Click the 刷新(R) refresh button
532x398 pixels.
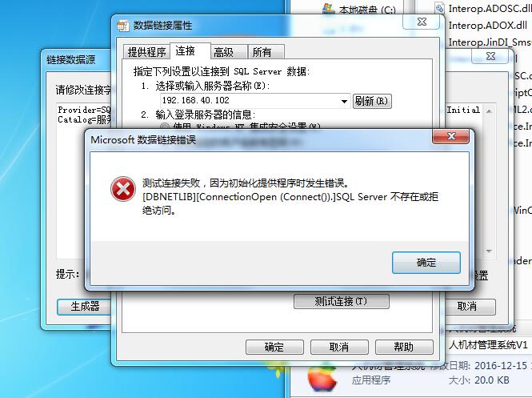(x=372, y=101)
